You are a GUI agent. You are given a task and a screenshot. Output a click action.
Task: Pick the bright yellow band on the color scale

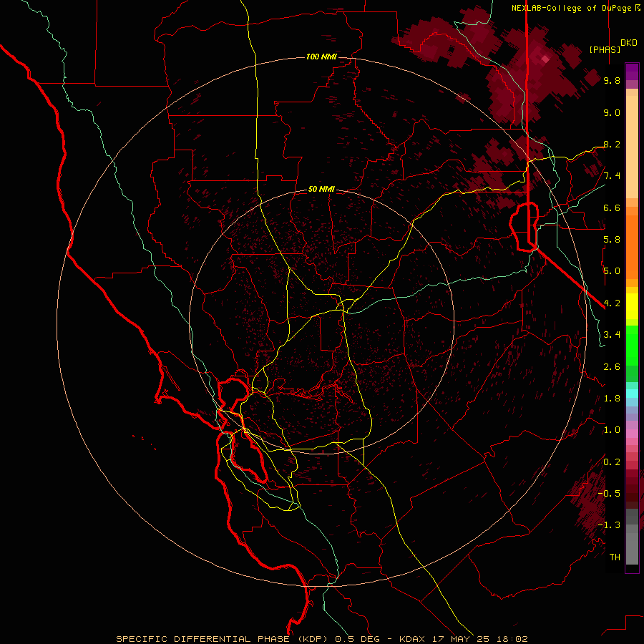[x=632, y=306]
